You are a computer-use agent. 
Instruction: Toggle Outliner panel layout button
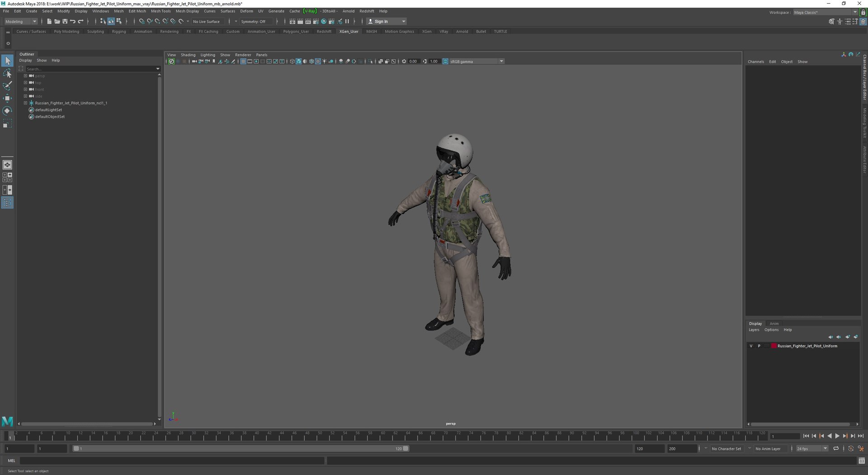tap(7, 203)
